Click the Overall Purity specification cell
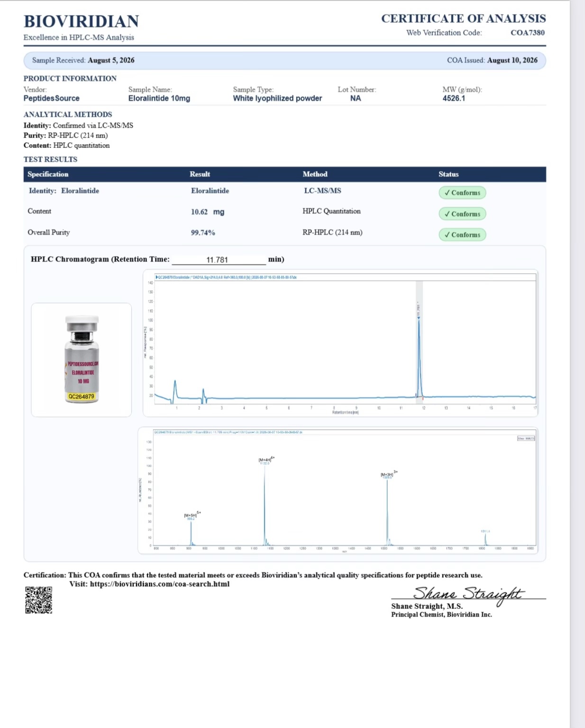585x728 pixels. [x=48, y=232]
